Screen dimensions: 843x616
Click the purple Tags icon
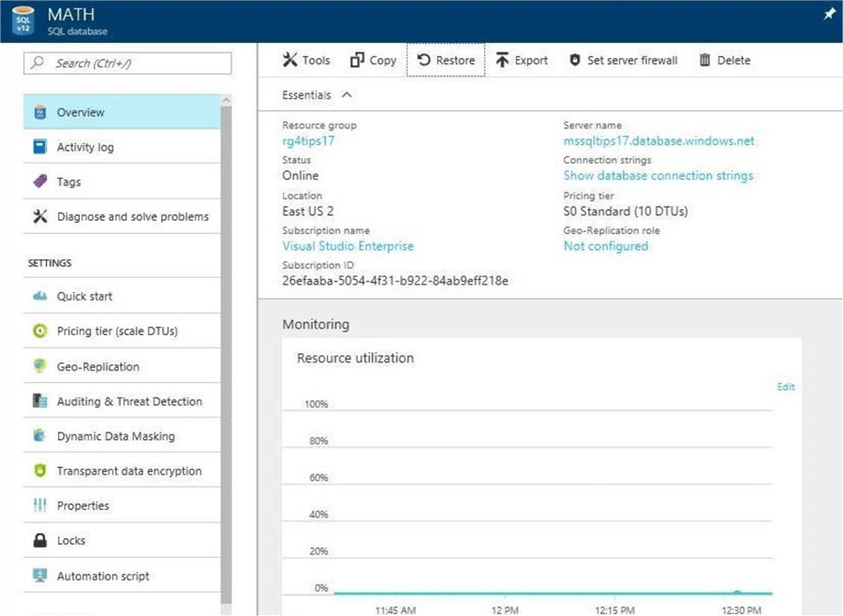[x=39, y=182]
